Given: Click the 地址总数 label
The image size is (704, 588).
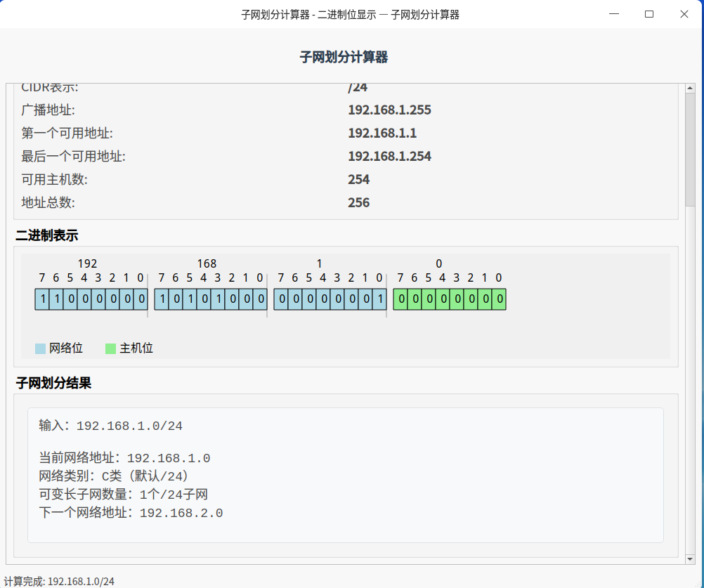Looking at the screenshot, I should click(x=48, y=202).
